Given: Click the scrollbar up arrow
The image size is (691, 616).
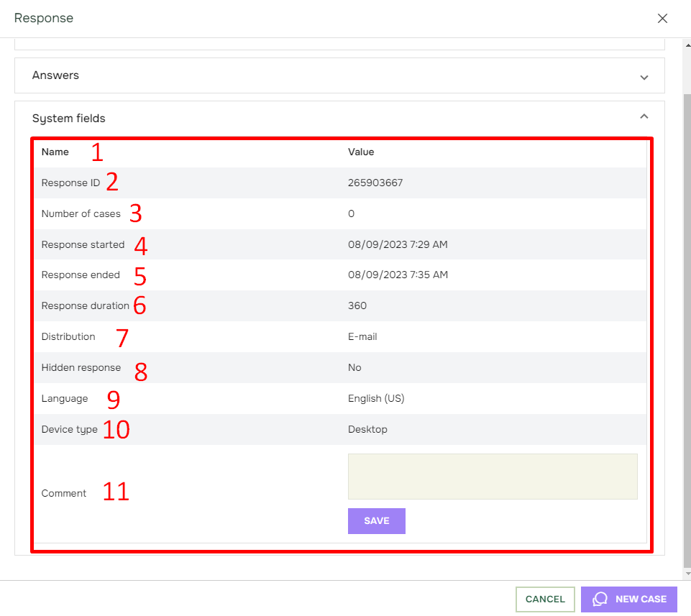Looking at the screenshot, I should tap(687, 45).
